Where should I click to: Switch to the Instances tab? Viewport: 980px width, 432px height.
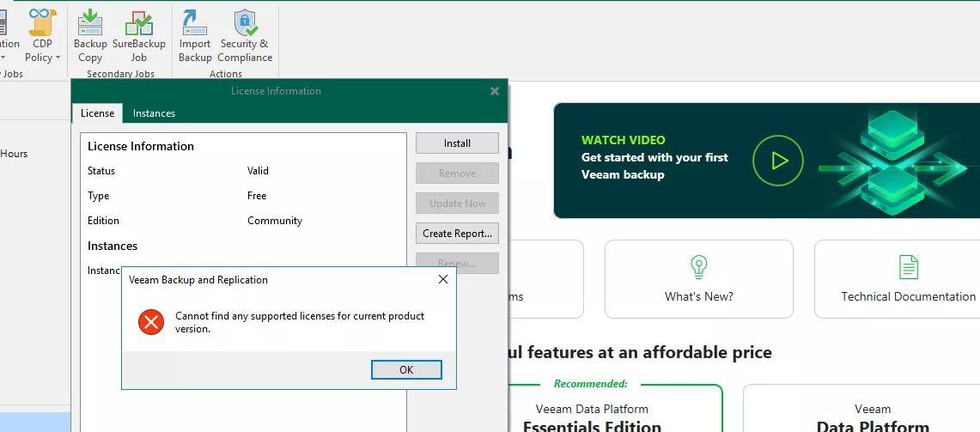click(x=154, y=113)
